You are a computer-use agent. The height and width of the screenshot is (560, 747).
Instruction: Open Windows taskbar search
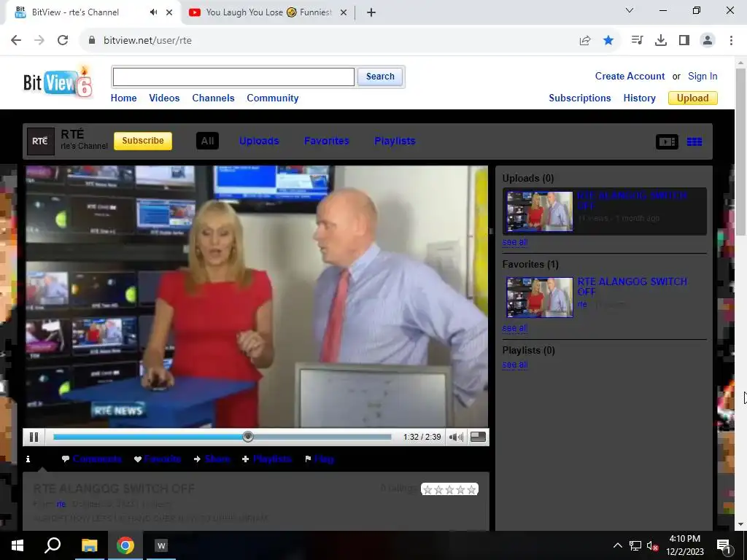click(53, 545)
